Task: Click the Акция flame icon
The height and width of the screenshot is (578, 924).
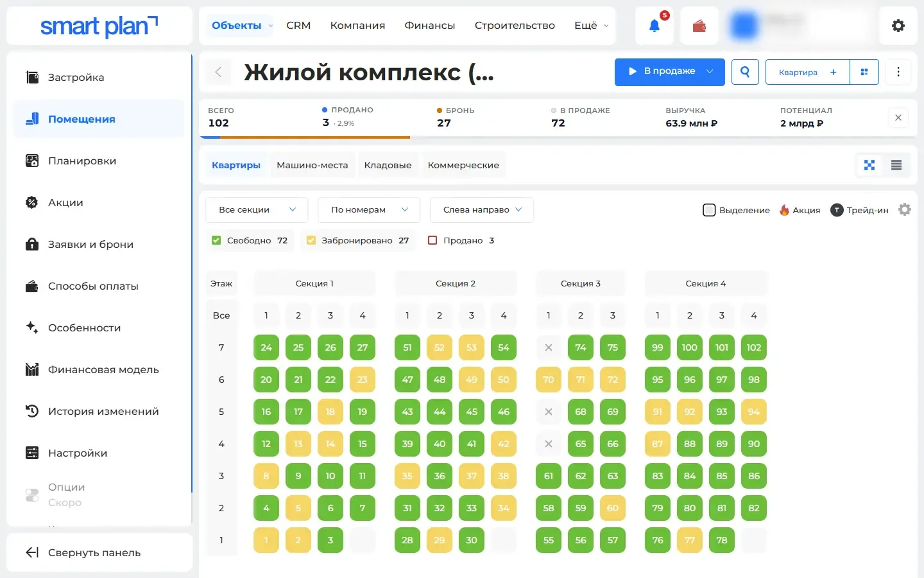Action: click(784, 210)
